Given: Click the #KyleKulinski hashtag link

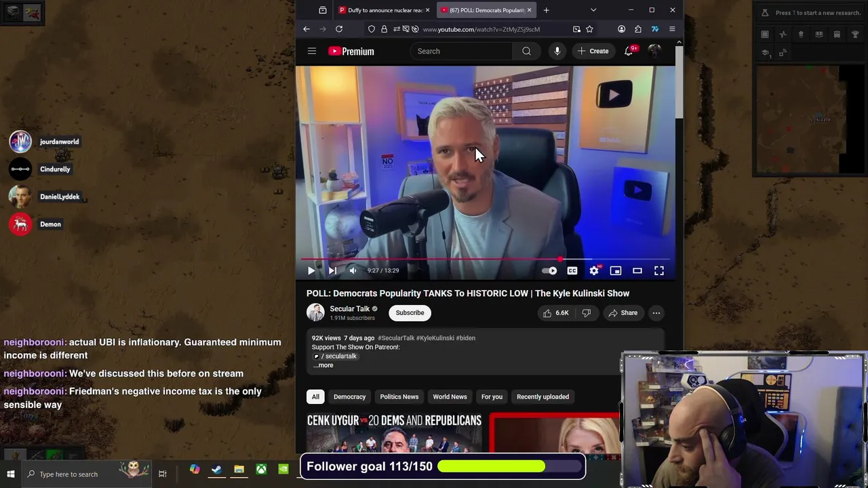Looking at the screenshot, I should tap(435, 338).
